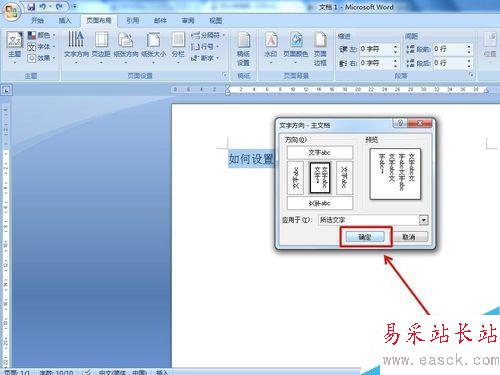This screenshot has width=500, height=375.
Task: Open the 应用于 apply-to dropdown
Action: coord(423,220)
